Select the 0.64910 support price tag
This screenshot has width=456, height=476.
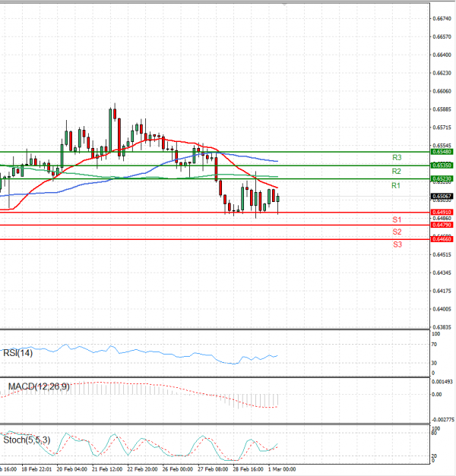coord(442,213)
